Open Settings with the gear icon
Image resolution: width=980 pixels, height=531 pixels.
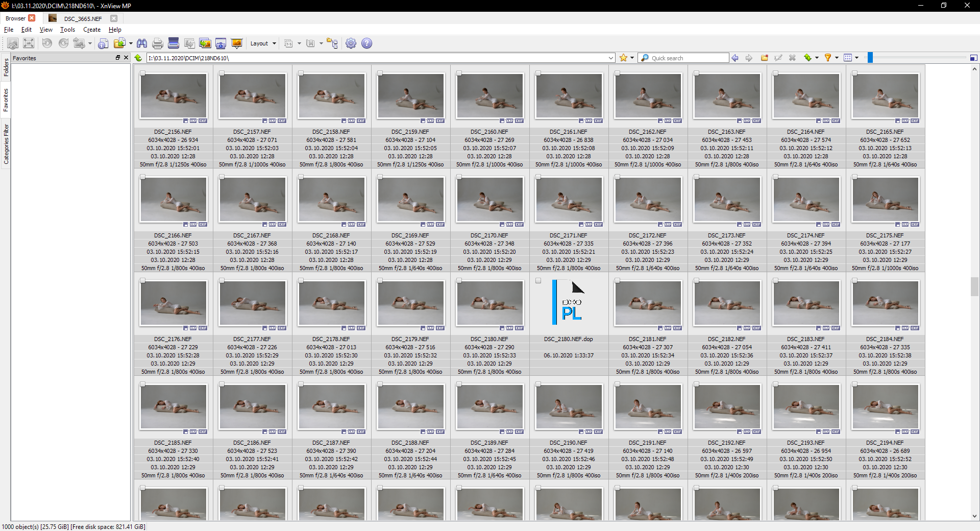coord(351,43)
